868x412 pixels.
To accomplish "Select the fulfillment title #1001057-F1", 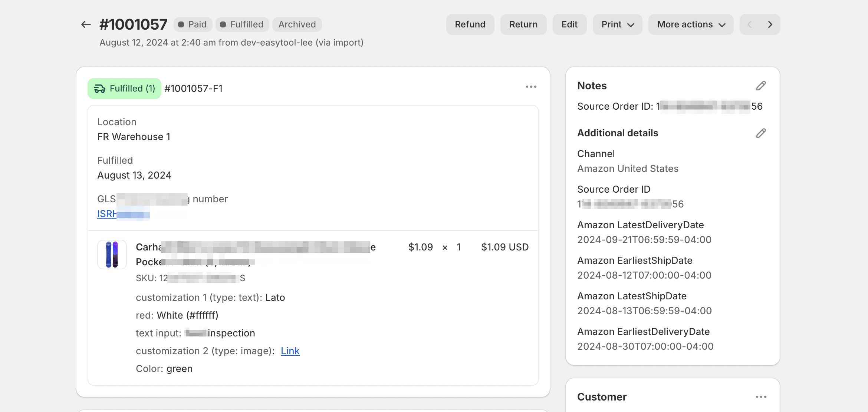I will click(194, 88).
